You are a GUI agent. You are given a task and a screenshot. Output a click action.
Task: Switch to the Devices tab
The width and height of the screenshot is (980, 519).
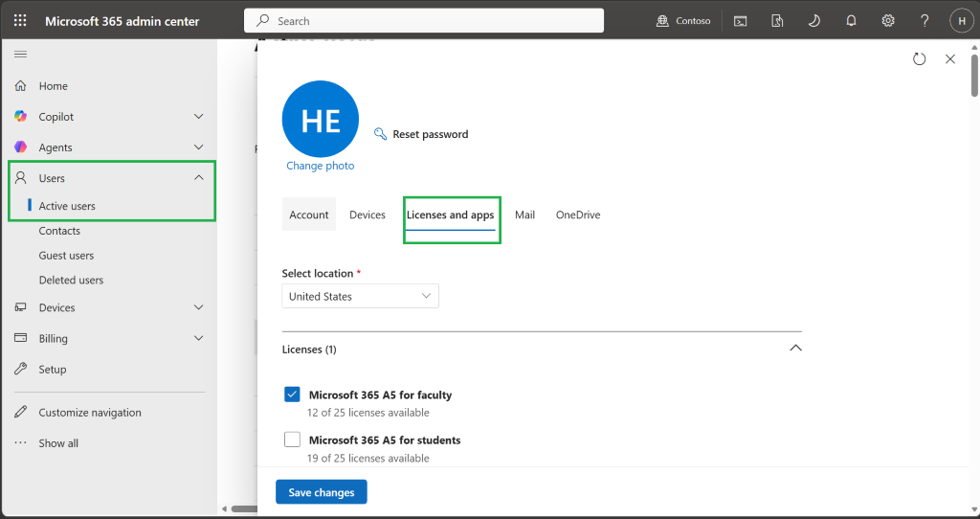click(367, 214)
